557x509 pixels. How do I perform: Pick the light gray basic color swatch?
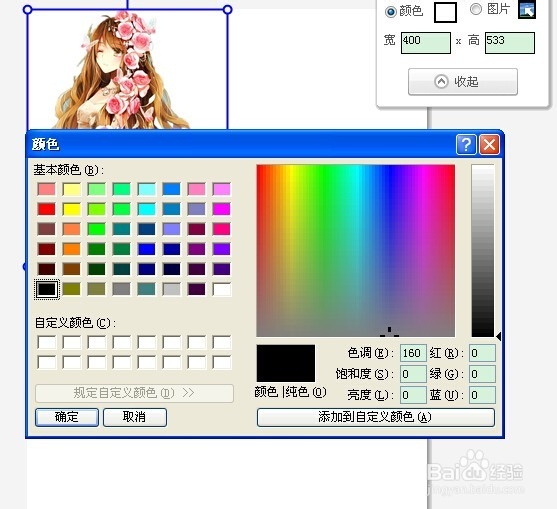(171, 289)
